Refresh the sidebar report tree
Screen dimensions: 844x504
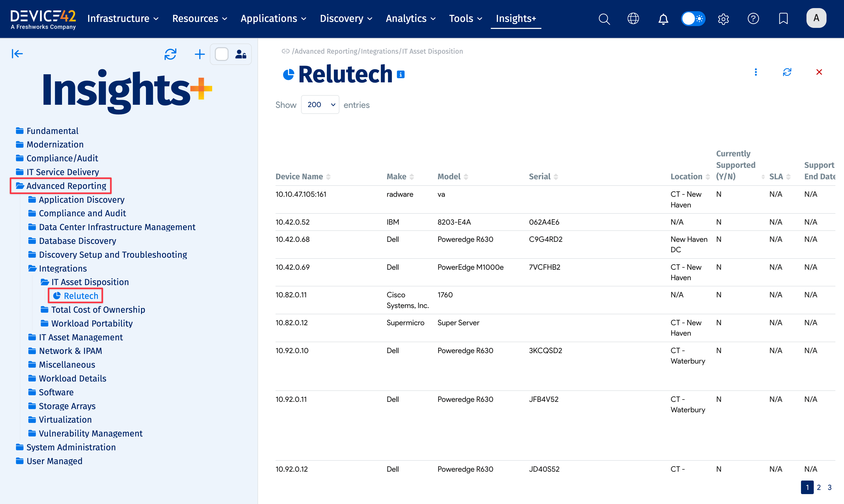[x=170, y=54]
